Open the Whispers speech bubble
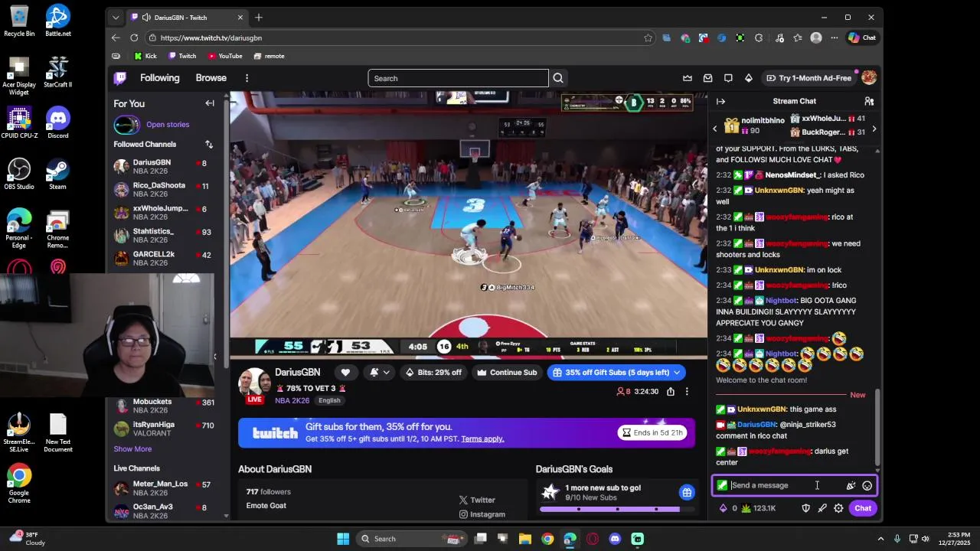The image size is (980, 551). pos(728,78)
